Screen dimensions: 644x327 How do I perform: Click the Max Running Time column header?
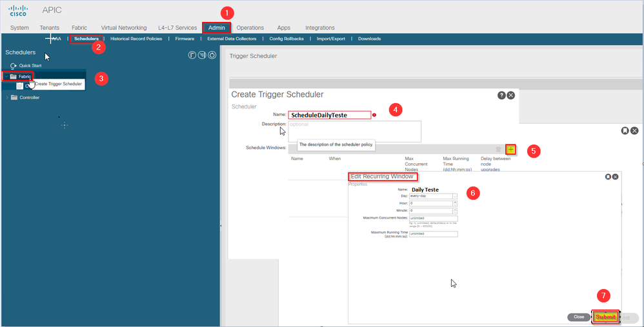pos(457,164)
